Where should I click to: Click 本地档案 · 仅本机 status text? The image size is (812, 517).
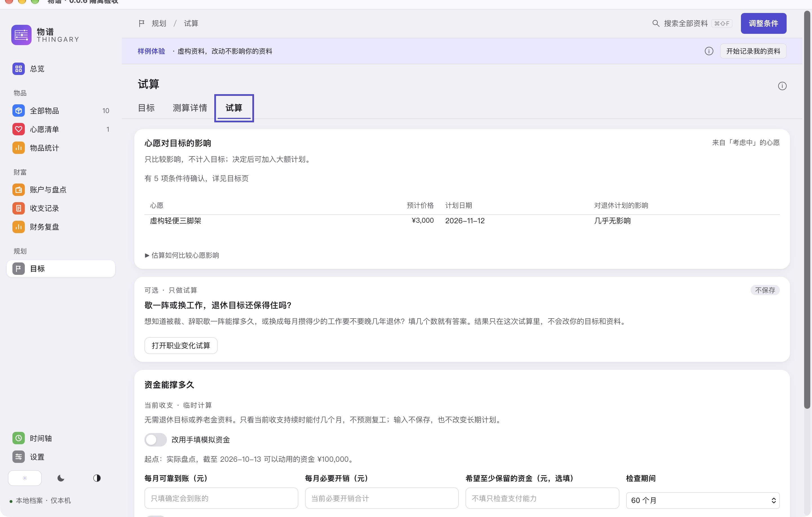[43, 500]
